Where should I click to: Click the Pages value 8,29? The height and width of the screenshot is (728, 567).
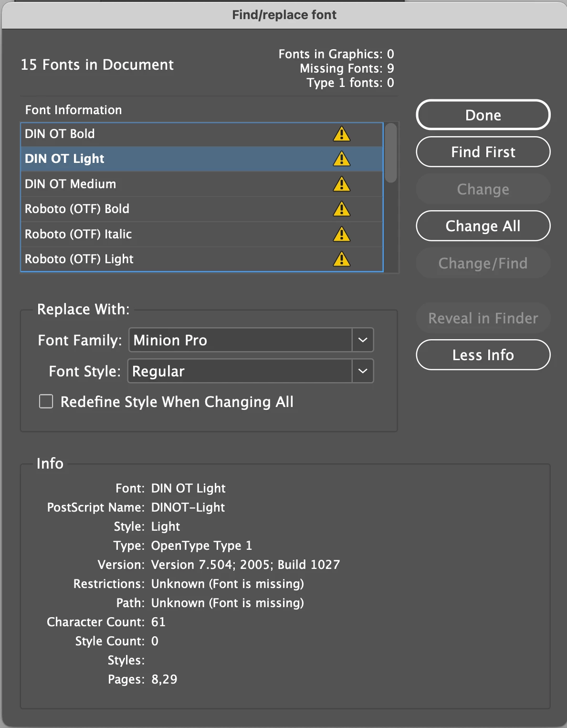point(164,679)
